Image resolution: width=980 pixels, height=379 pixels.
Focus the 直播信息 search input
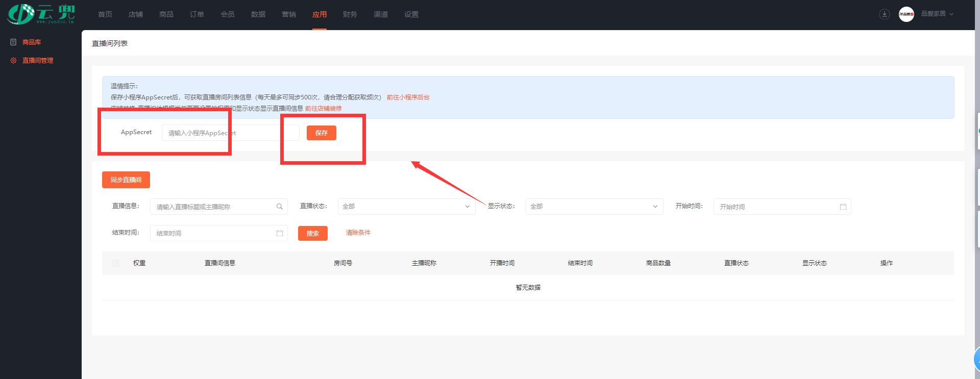219,207
